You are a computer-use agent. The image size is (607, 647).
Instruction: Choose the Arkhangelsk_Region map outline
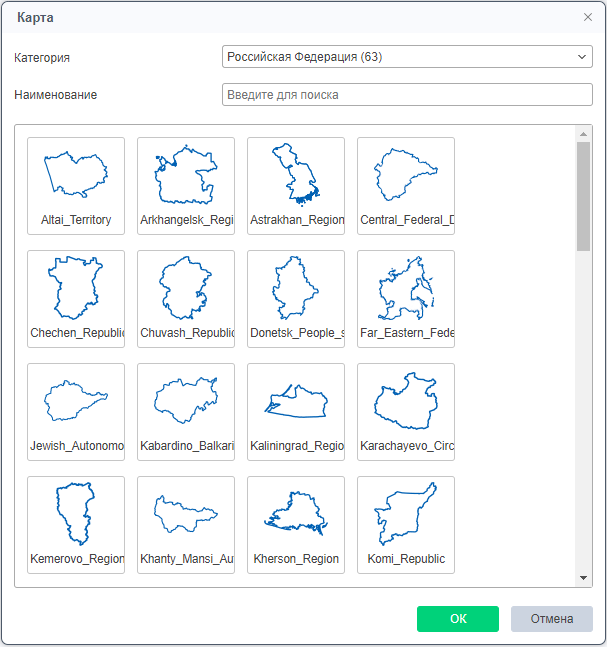coord(186,175)
